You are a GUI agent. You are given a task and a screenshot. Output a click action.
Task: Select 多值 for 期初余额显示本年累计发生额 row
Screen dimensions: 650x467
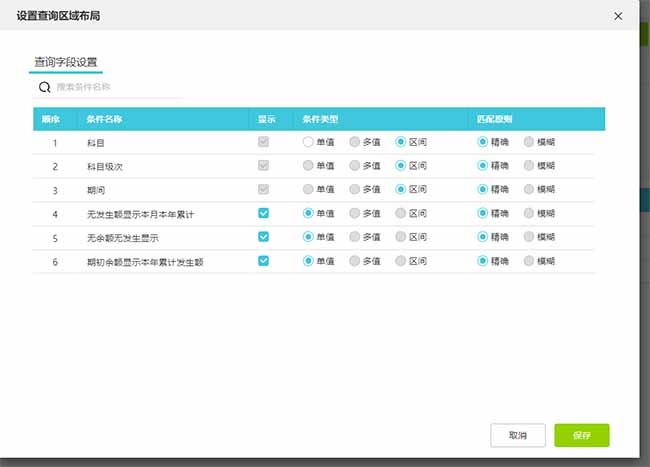[354, 261]
